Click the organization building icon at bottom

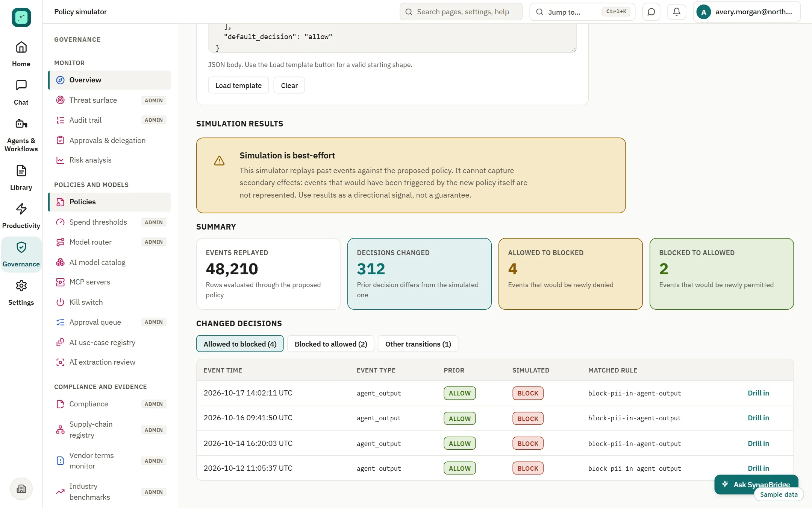point(21,489)
